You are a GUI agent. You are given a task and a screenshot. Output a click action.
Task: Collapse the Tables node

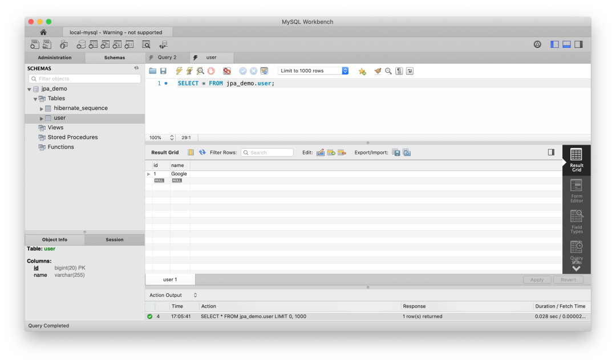tap(35, 99)
